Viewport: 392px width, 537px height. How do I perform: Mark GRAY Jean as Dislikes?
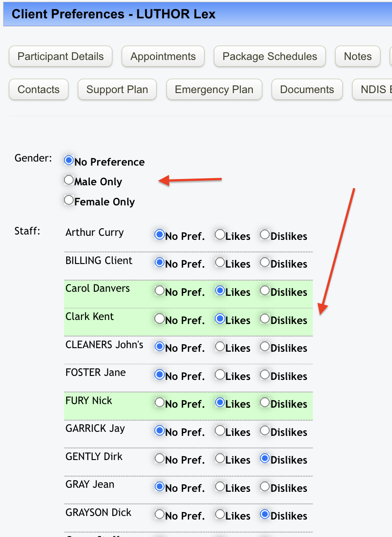click(265, 486)
